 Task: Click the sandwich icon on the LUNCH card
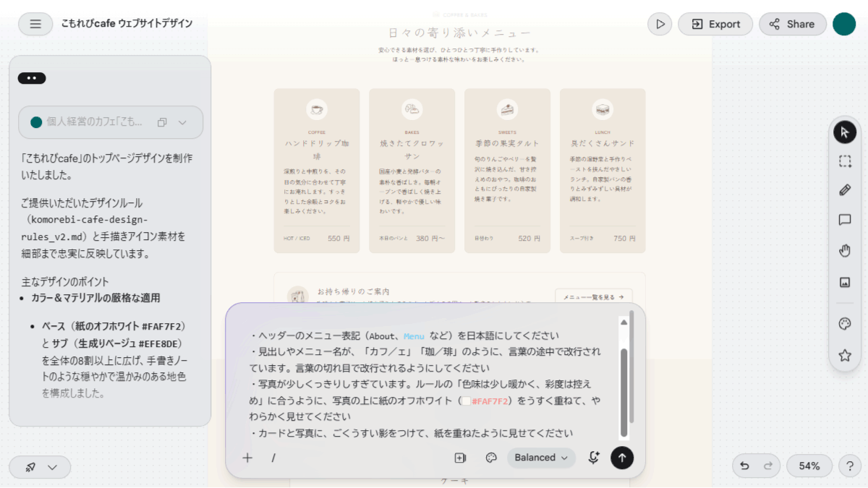pos(603,110)
